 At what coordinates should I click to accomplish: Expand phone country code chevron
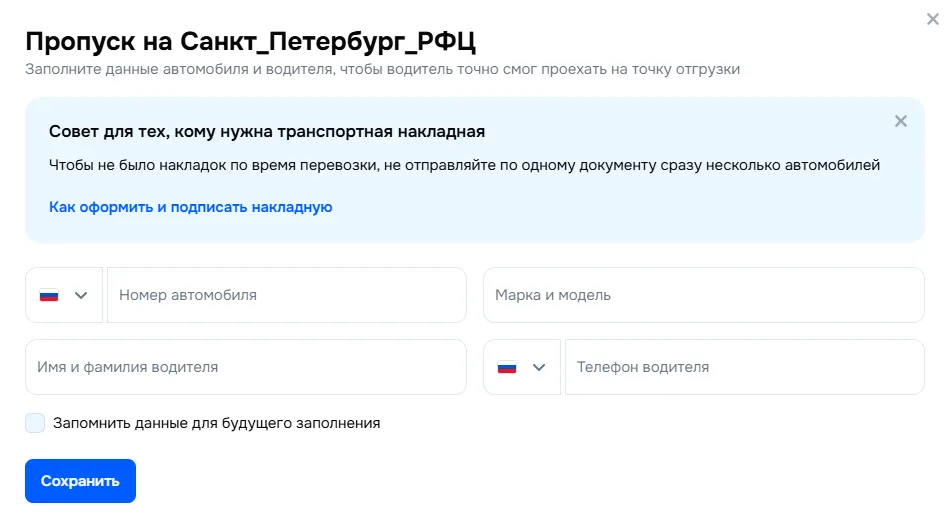click(539, 367)
